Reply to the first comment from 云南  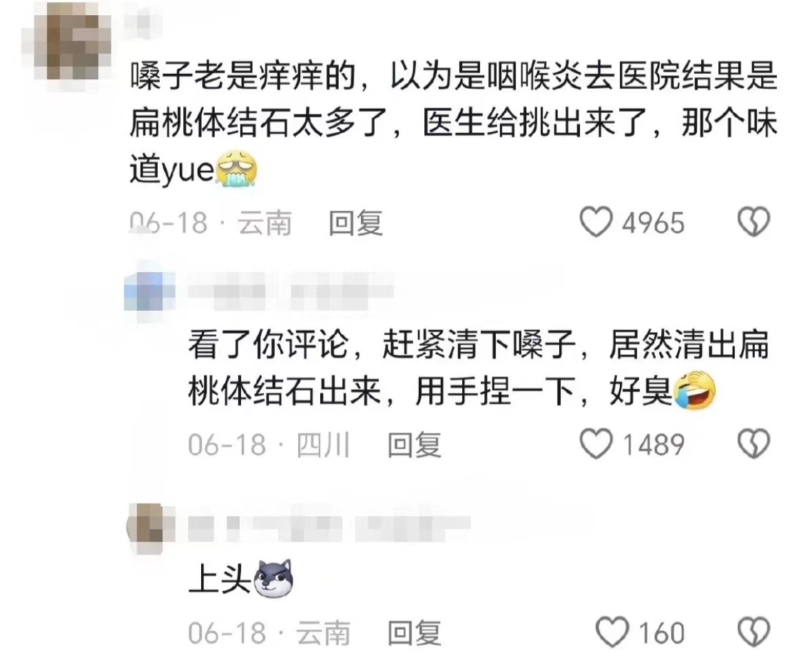pyautogui.click(x=356, y=223)
